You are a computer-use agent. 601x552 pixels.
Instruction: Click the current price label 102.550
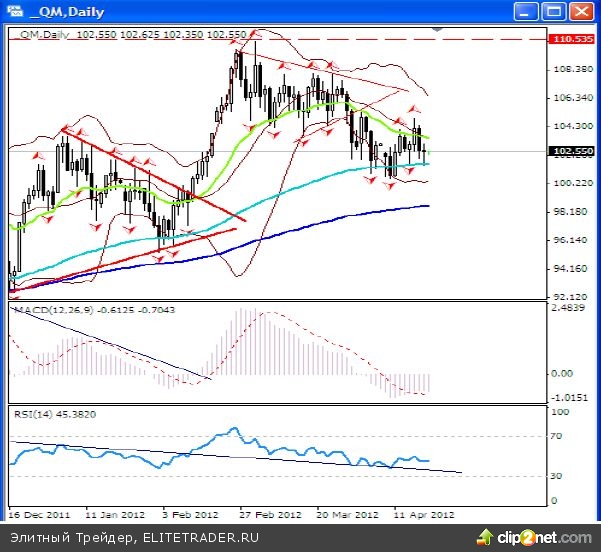pos(573,151)
